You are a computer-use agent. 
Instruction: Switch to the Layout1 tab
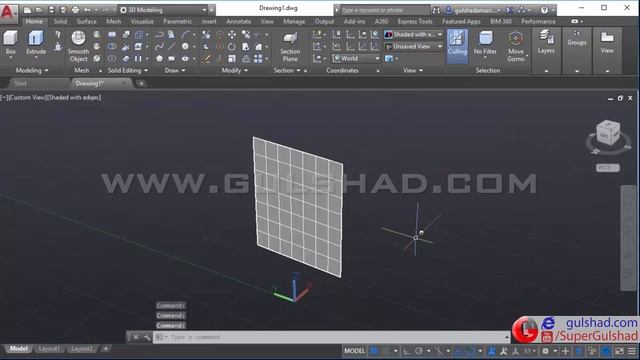(49, 349)
